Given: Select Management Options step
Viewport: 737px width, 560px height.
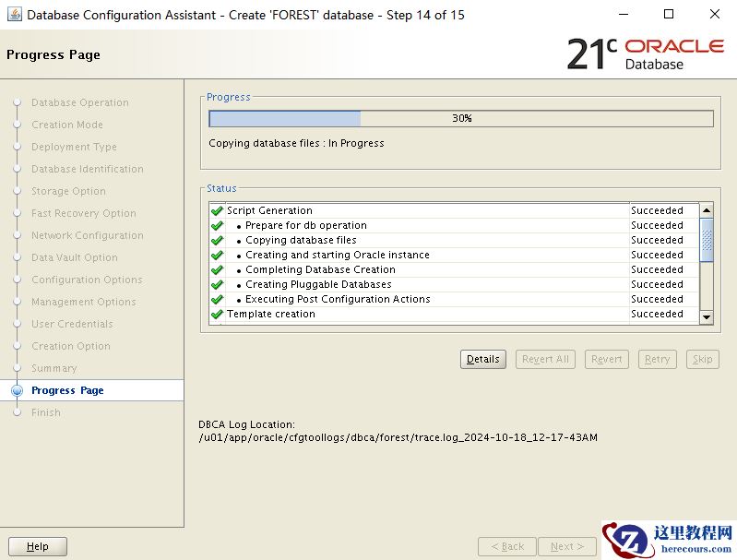Looking at the screenshot, I should tap(84, 302).
